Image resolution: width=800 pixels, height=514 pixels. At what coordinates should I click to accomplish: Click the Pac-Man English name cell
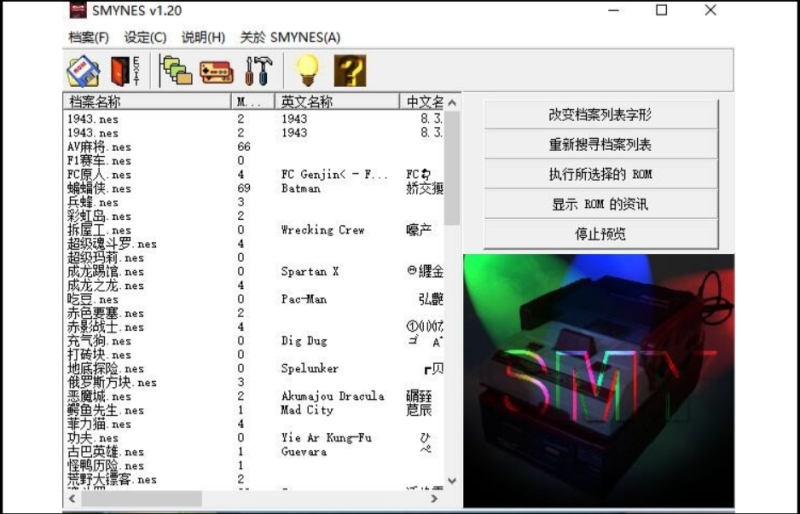(304, 299)
